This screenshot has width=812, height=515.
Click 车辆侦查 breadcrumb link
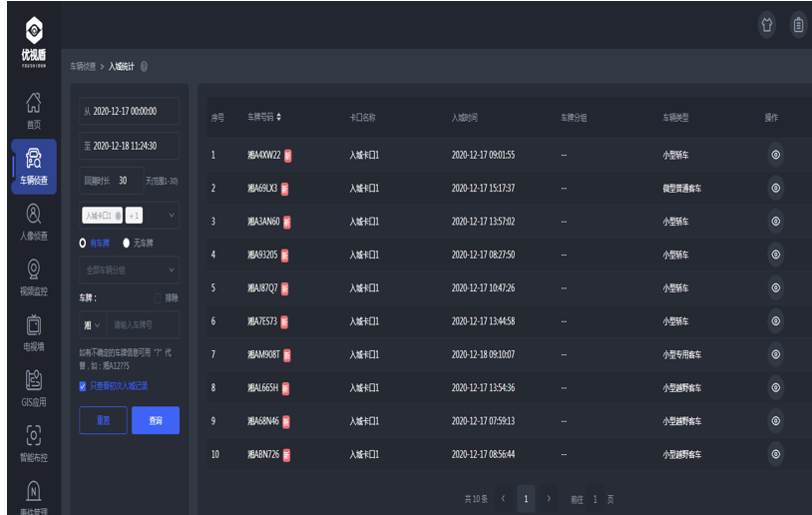click(83, 66)
